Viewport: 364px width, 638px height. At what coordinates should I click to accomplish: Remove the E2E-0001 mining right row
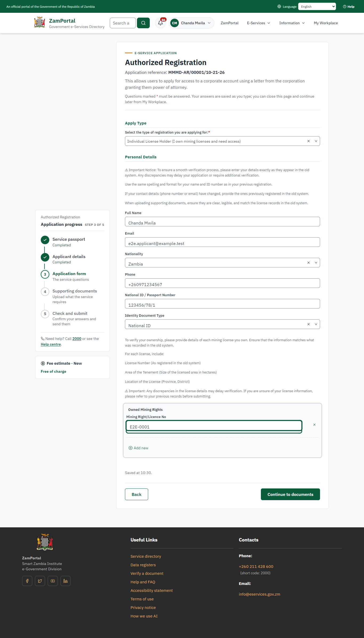point(314,425)
